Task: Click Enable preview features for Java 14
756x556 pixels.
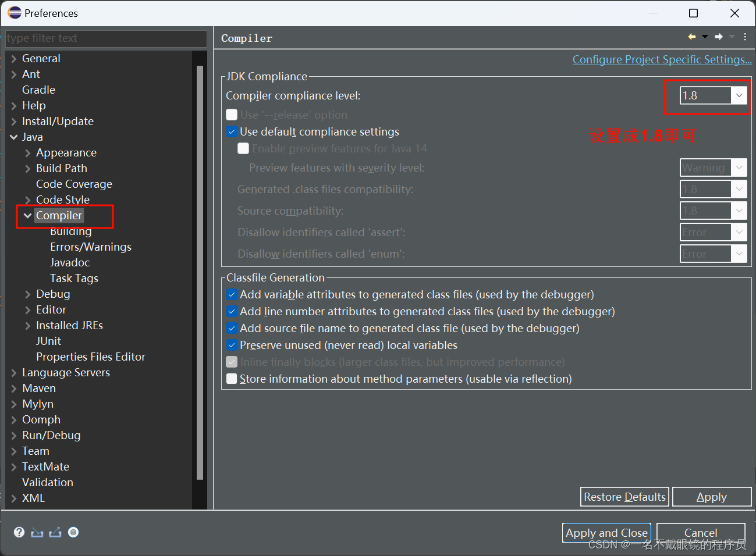Action: (x=243, y=148)
